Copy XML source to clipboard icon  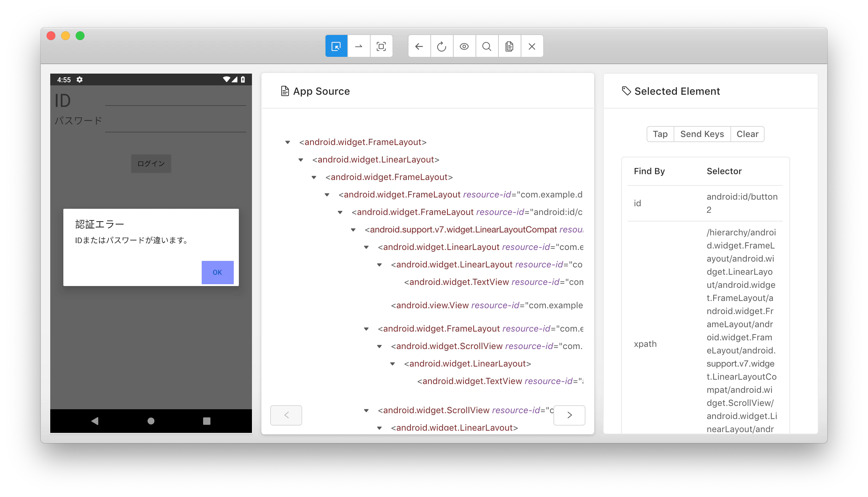pos(509,46)
